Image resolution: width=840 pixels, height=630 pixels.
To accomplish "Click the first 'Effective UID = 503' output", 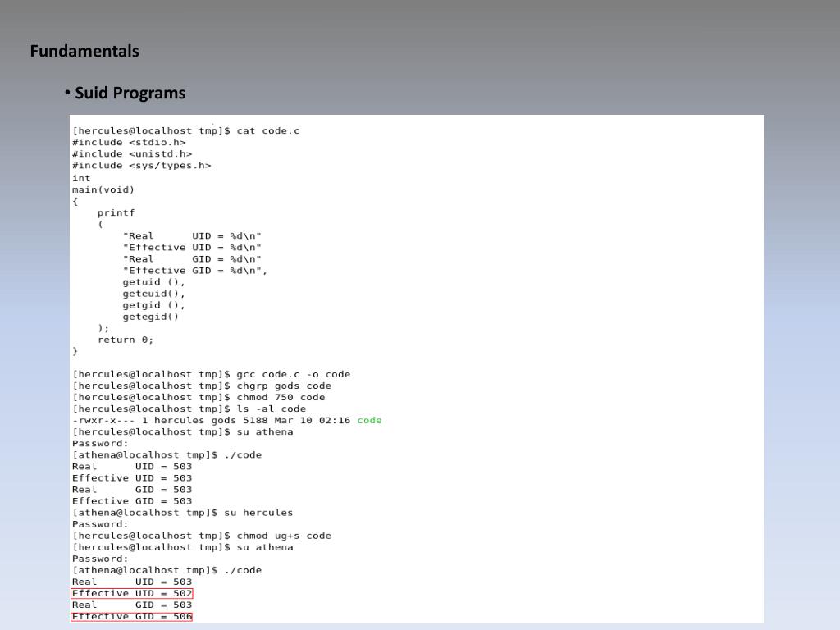I will [x=132, y=478].
